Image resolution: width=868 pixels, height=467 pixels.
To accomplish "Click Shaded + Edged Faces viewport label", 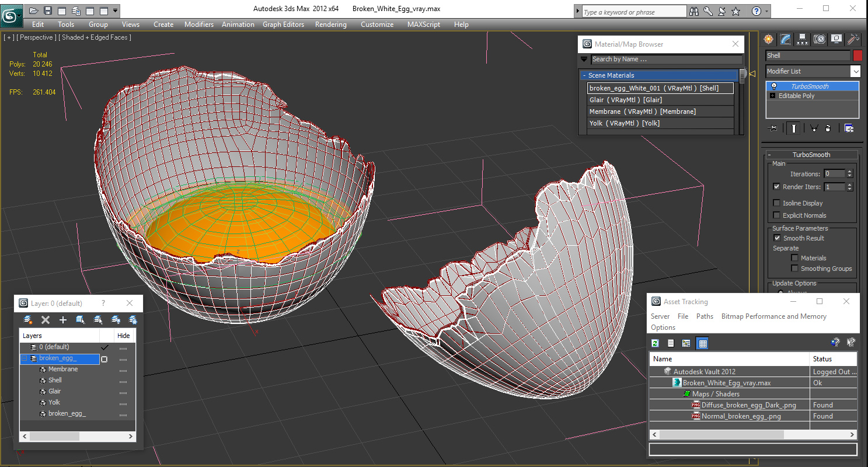I will [96, 37].
